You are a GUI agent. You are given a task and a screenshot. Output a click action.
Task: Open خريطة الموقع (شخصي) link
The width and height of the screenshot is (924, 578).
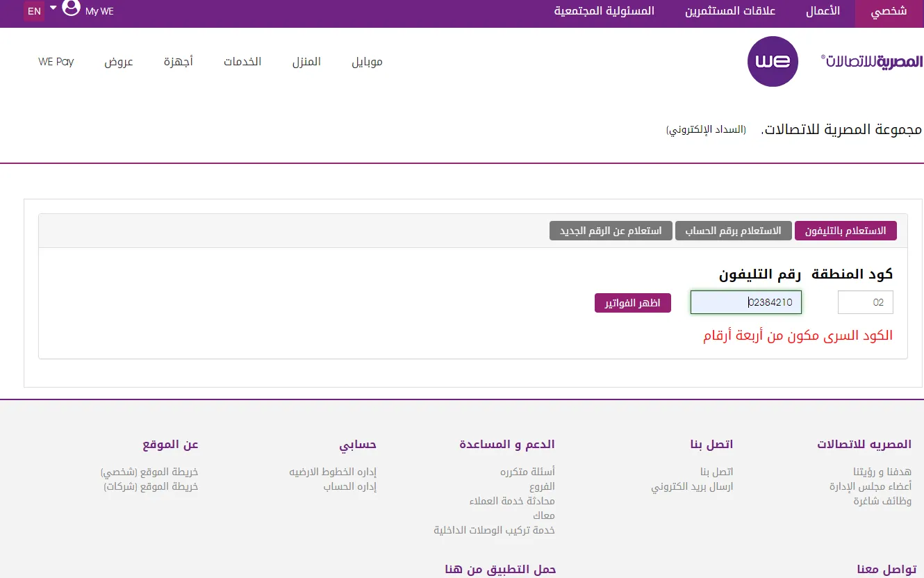tap(150, 471)
